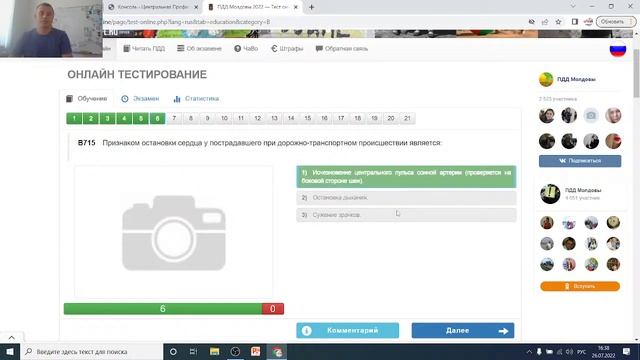The height and width of the screenshot is (360, 640).
Task: Select answer 2 Остановка дыхания
Action: (406, 198)
